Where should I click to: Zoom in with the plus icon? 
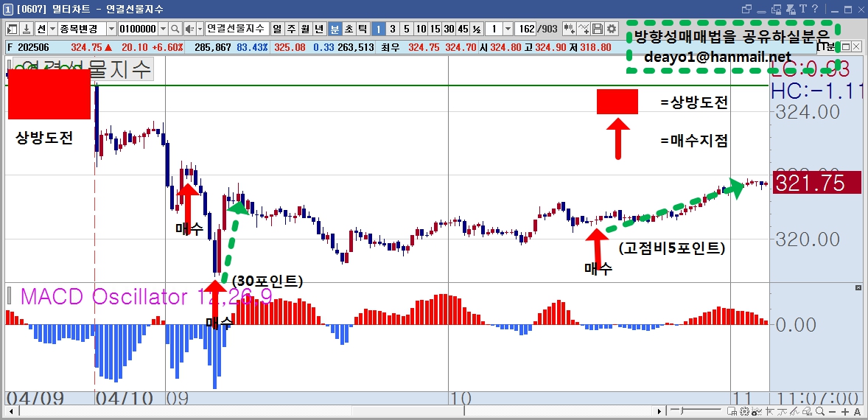coord(844,412)
